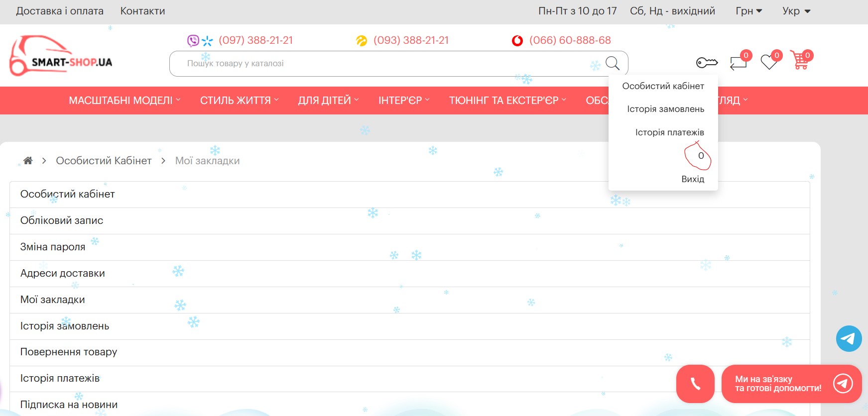Choose Вихід in the account popup

[x=692, y=179]
